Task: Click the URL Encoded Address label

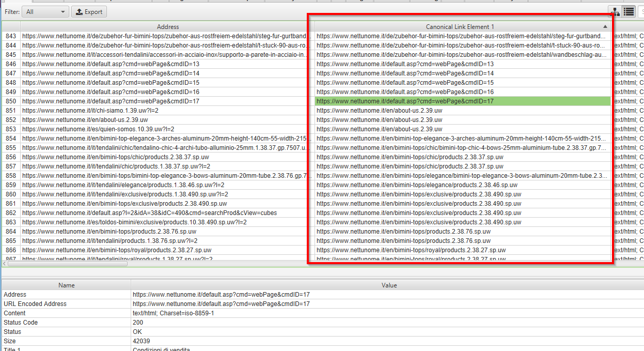Action: pos(35,304)
